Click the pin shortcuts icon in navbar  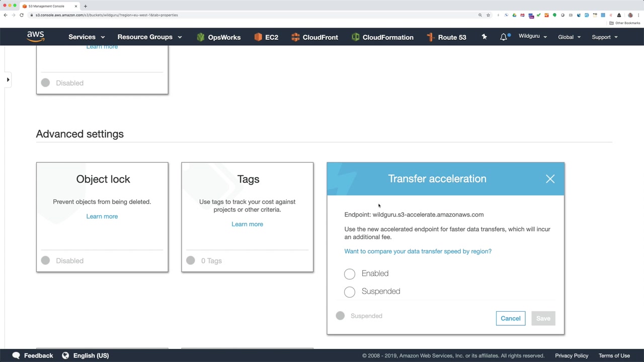coord(484,37)
